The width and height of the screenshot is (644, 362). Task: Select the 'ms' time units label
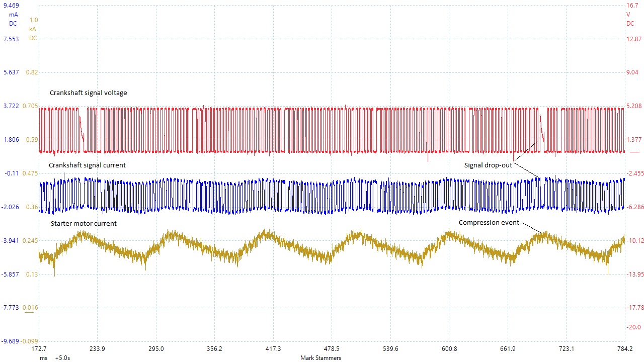(x=43, y=358)
